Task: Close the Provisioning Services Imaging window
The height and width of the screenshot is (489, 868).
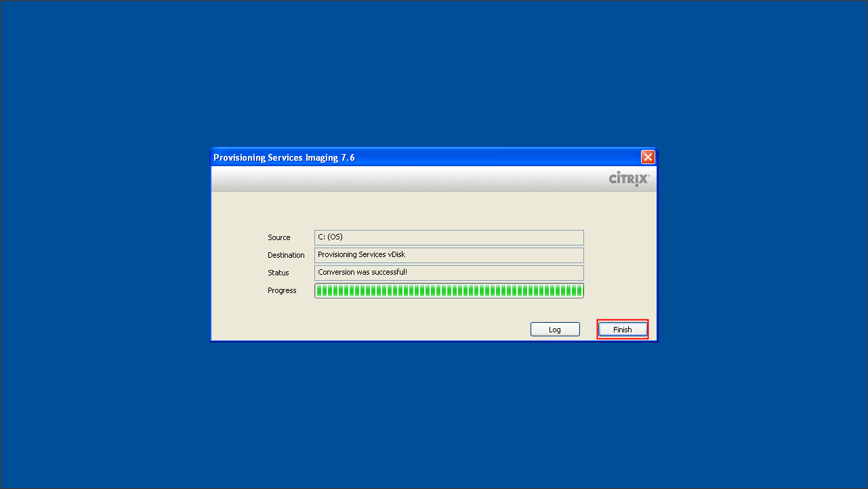Action: 648,157
